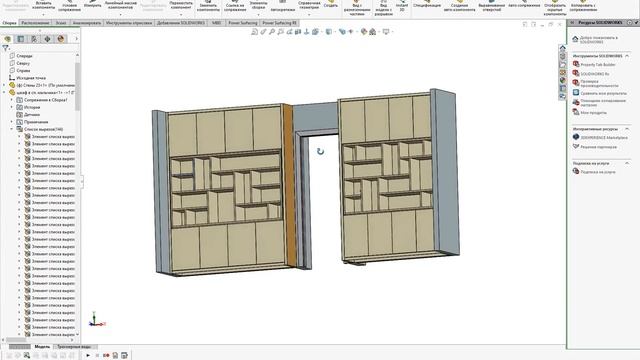Click Hide/Show Items icon in view toolbar
This screenshot has width=640, height=360.
[351, 31]
